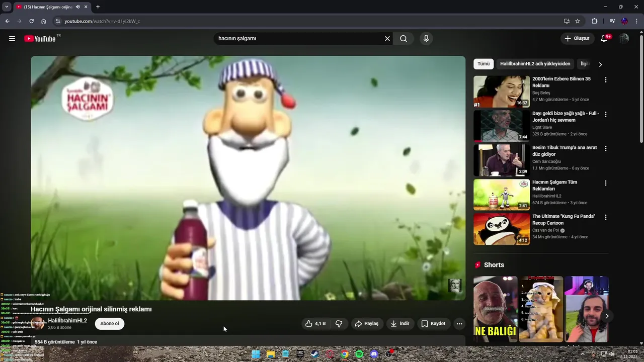Open 'Hacının Şalgamı Tüm Reklamları' thumbnail
Viewport: 644px width, 362px height.
point(502,195)
